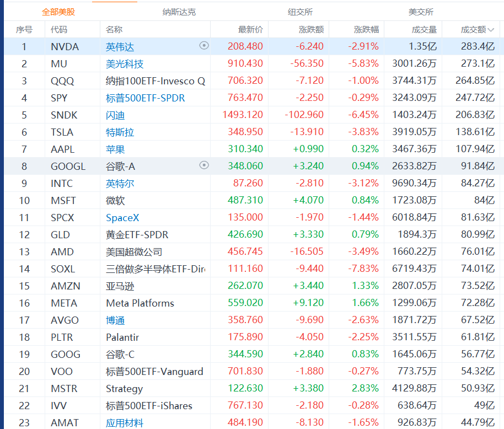Click the MSTR ticker code

pos(65,389)
